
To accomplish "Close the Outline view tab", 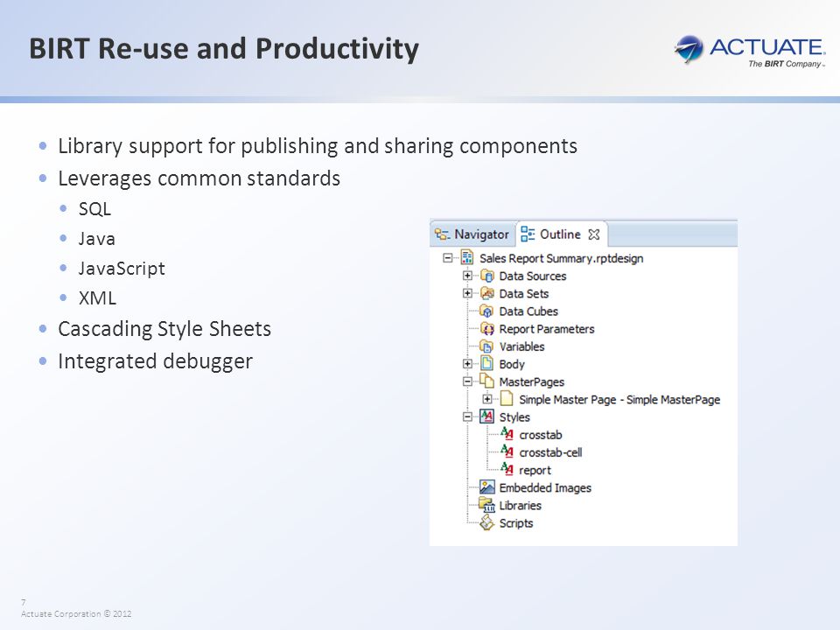I will 593,234.
